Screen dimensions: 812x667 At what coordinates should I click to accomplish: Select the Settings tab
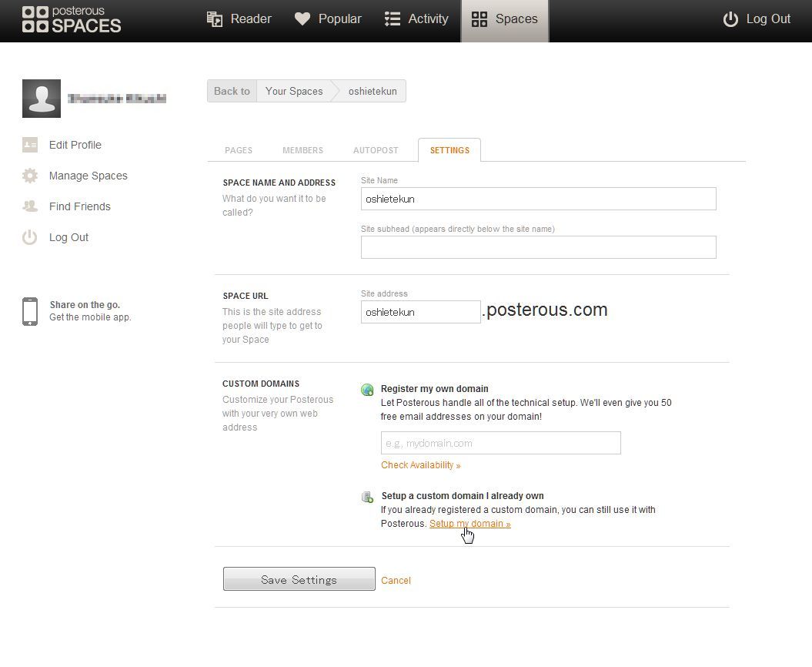click(449, 150)
